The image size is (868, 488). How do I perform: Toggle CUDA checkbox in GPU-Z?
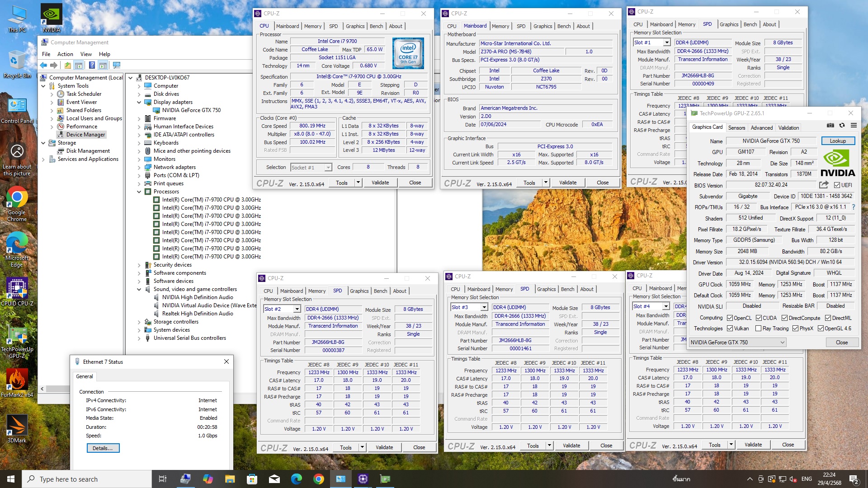coord(759,318)
